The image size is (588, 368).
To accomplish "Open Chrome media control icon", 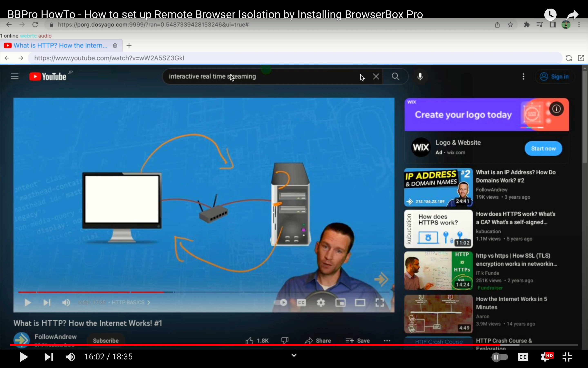I will [540, 25].
